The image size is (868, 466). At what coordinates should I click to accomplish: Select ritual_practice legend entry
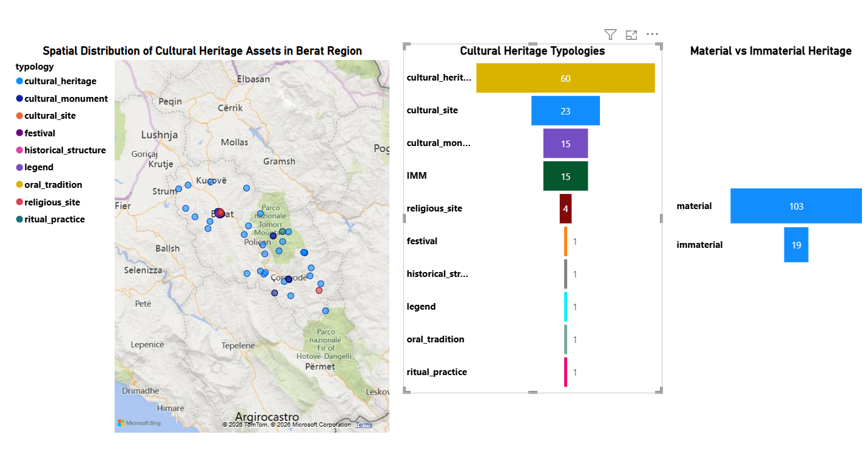coord(50,219)
